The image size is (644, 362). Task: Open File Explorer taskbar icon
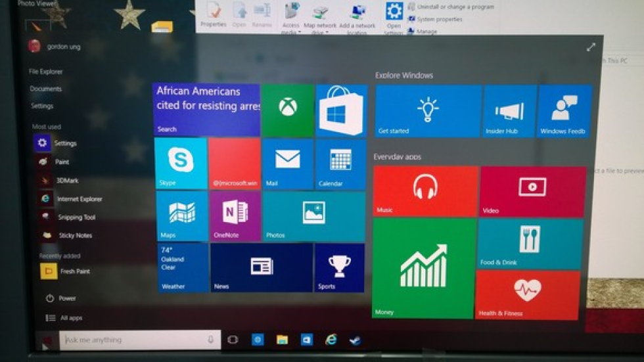click(x=282, y=340)
